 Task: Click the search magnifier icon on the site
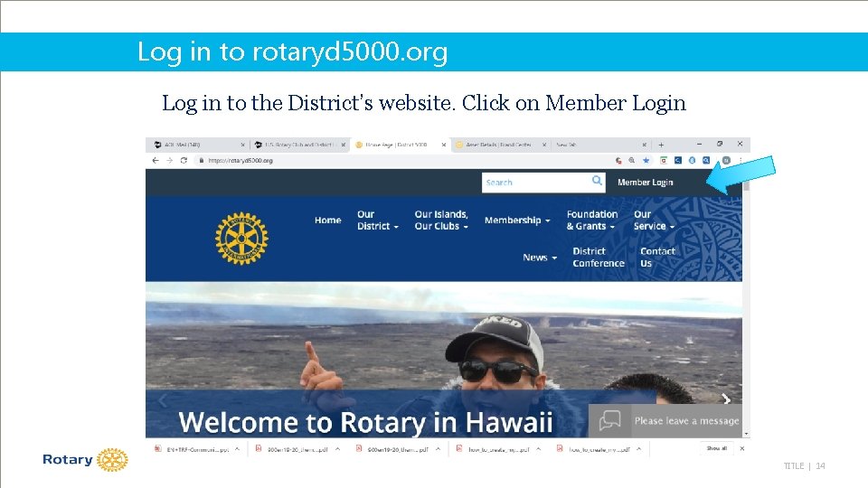coord(597,181)
